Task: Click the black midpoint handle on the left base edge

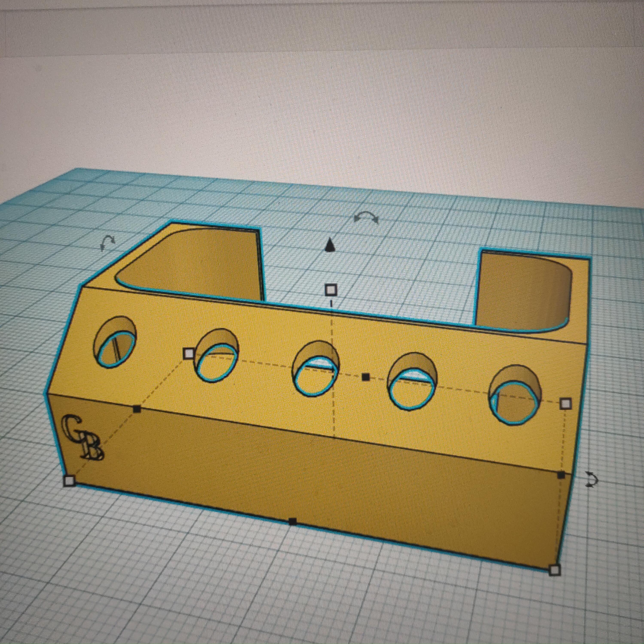Action: point(137,409)
